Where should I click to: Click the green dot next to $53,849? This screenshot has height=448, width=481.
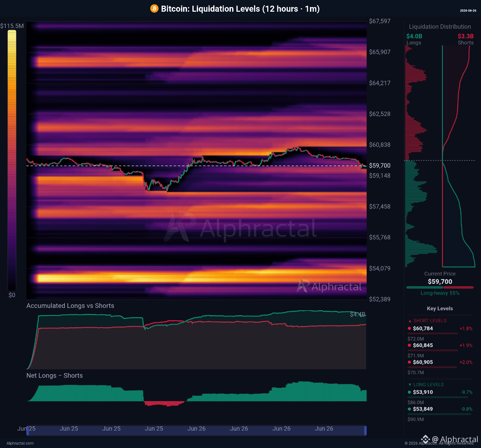point(410,409)
